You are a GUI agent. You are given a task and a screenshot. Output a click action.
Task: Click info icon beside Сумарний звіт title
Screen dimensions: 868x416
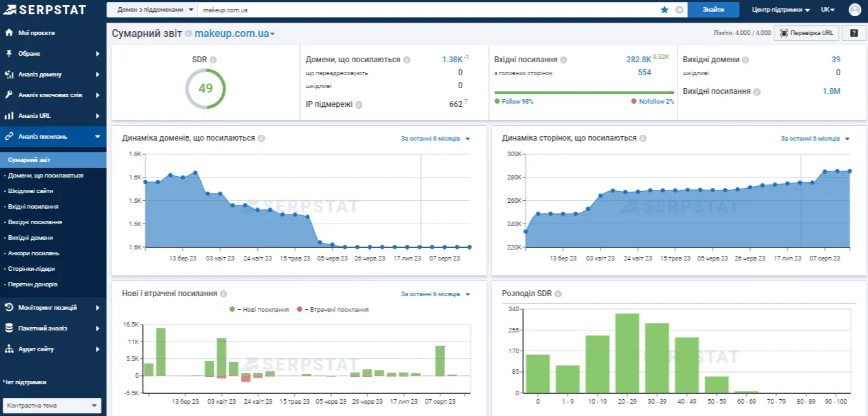pyautogui.click(x=188, y=34)
